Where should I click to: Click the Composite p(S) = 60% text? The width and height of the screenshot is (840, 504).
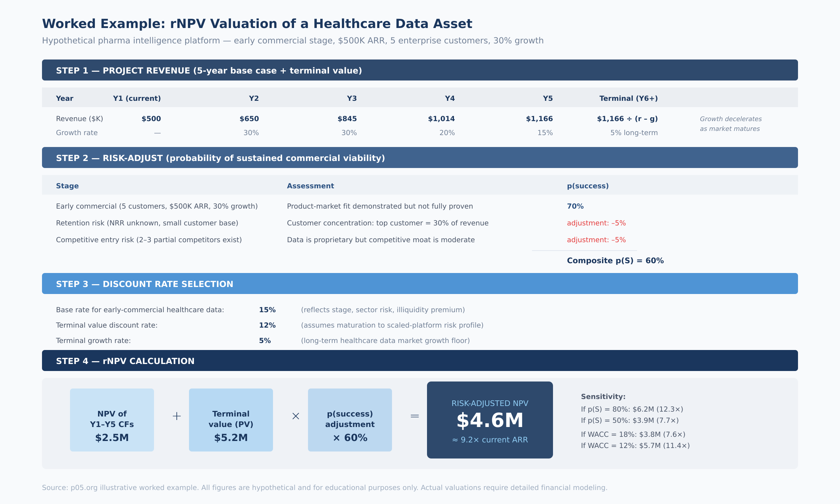pyautogui.click(x=615, y=261)
